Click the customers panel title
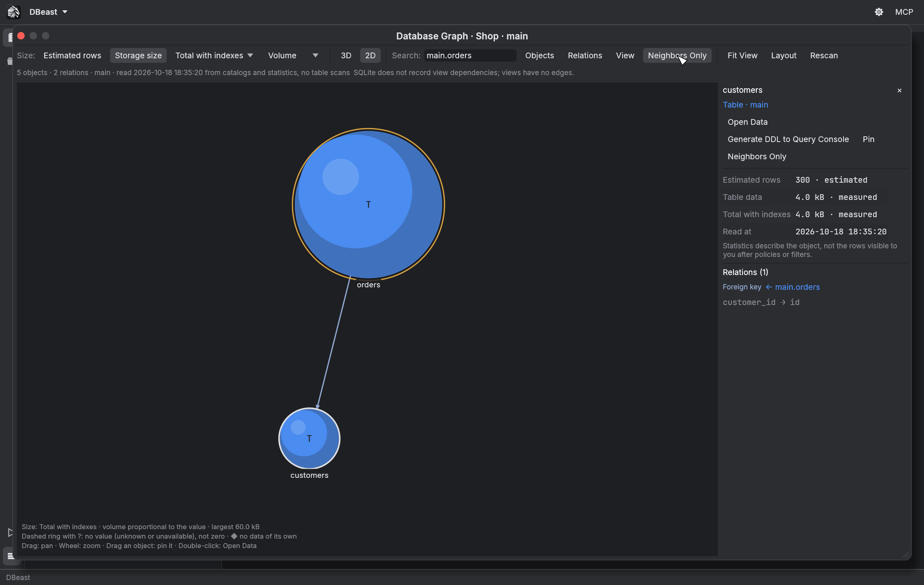The height and width of the screenshot is (585, 924). click(742, 90)
